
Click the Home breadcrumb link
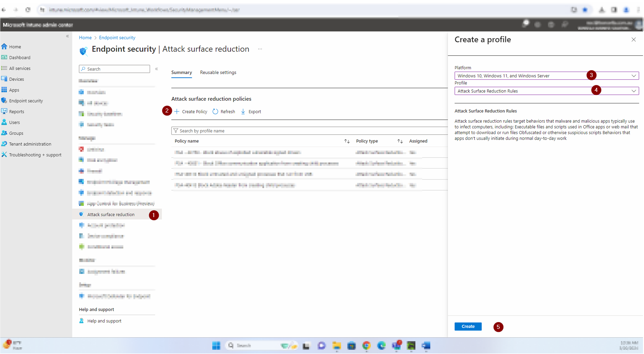85,37
